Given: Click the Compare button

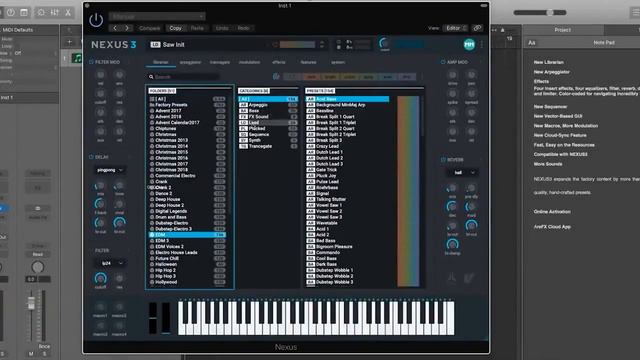Looking at the screenshot, I should pyautogui.click(x=149, y=28).
